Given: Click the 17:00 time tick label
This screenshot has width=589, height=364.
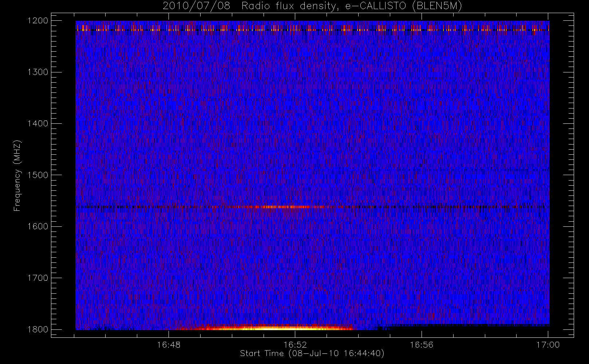Looking at the screenshot, I should 548,345.
